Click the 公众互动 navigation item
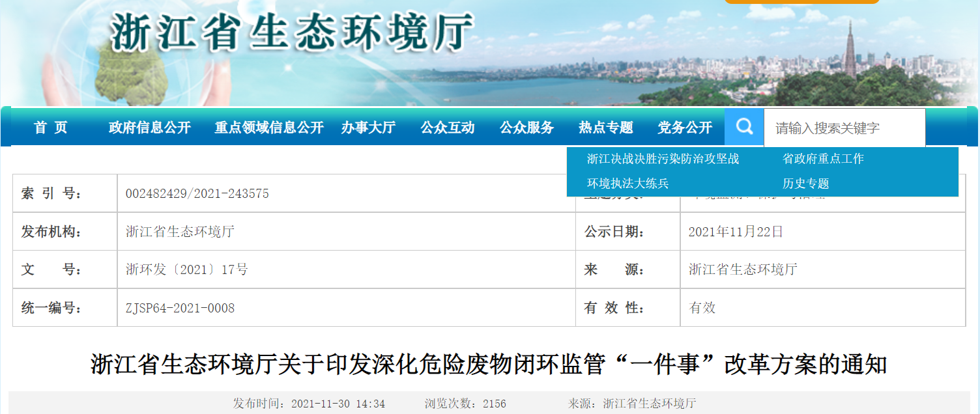The height and width of the screenshot is (414, 980). [448, 128]
